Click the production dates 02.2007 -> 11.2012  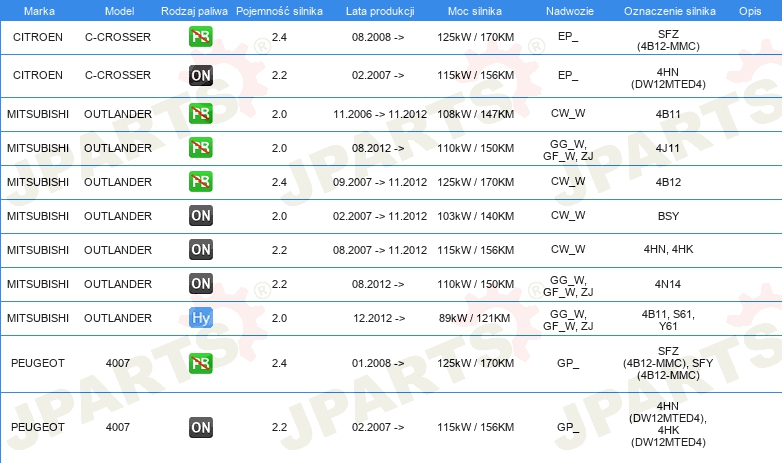pos(380,216)
